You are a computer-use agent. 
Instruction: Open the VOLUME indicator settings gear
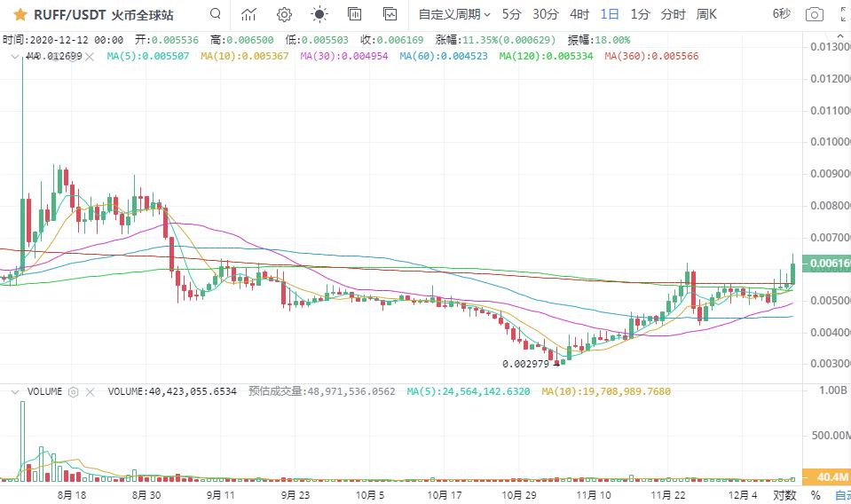(x=74, y=391)
